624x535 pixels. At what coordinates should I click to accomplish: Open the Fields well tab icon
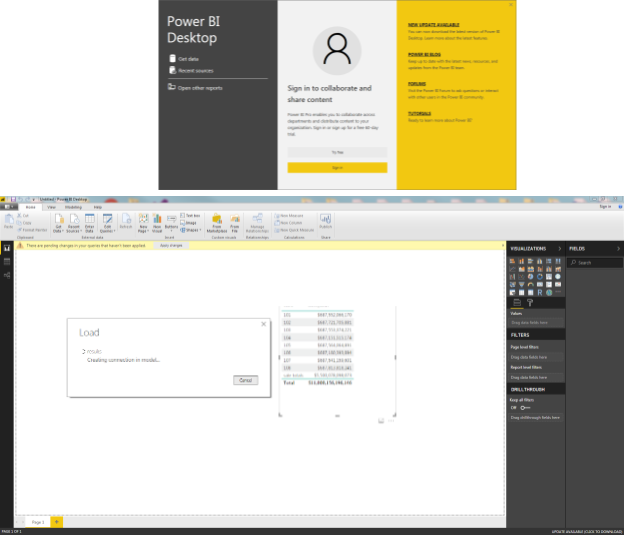(517, 303)
